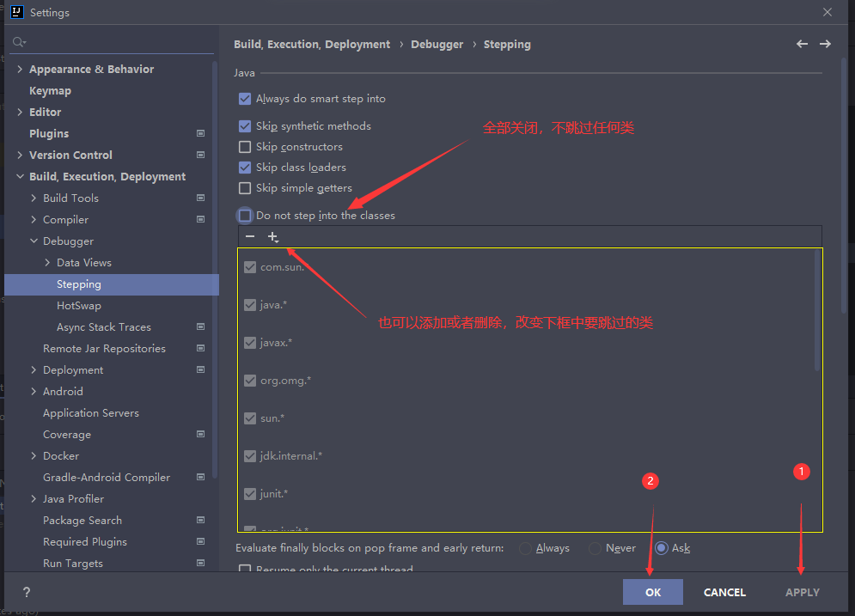Select the Never radio button

(x=595, y=547)
